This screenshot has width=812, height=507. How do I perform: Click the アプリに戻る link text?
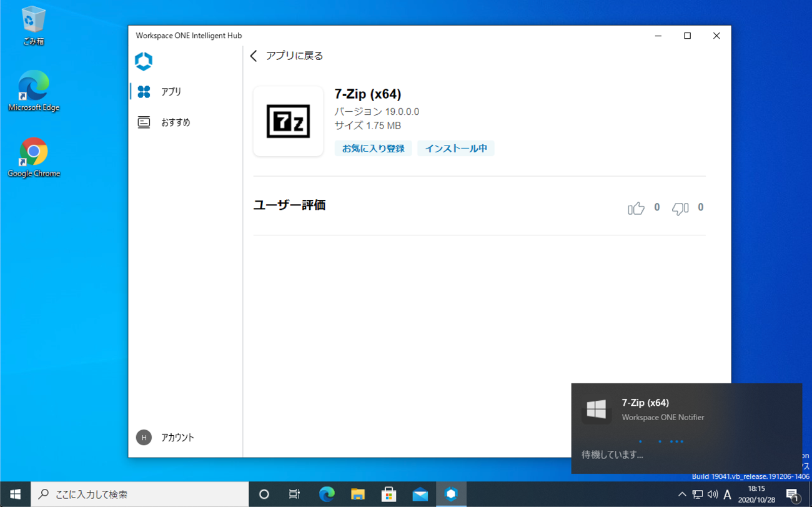[295, 56]
